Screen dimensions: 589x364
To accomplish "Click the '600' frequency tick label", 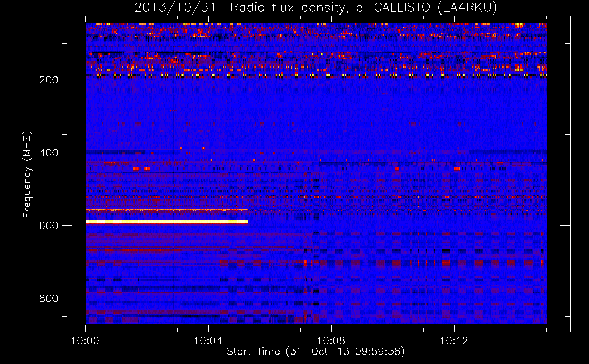I will coord(49,226).
